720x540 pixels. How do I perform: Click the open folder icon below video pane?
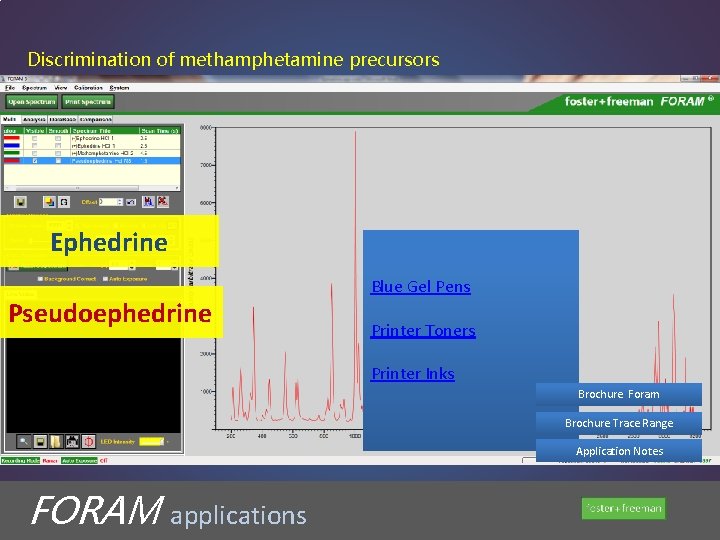pyautogui.click(x=56, y=442)
